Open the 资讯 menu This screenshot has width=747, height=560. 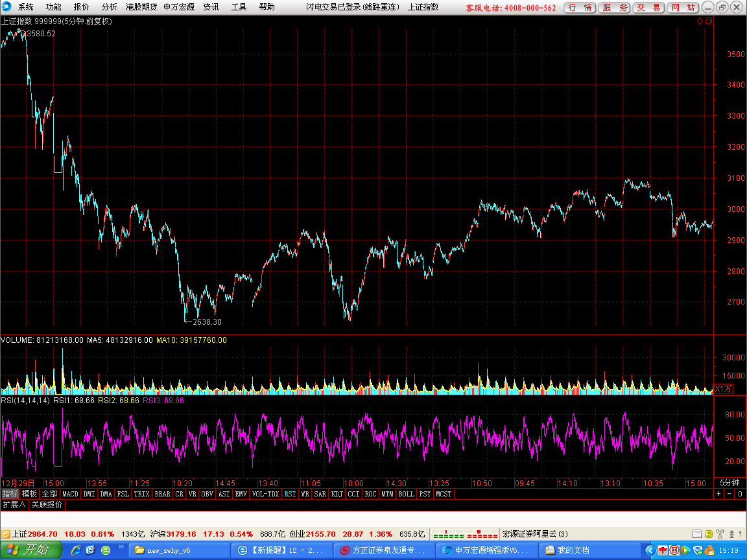pos(211,7)
